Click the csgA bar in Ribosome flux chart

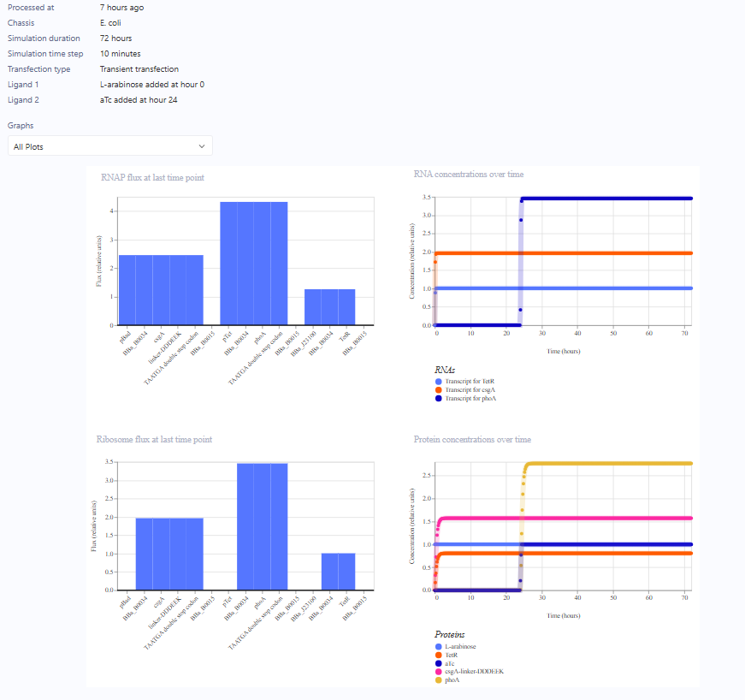tap(161, 555)
